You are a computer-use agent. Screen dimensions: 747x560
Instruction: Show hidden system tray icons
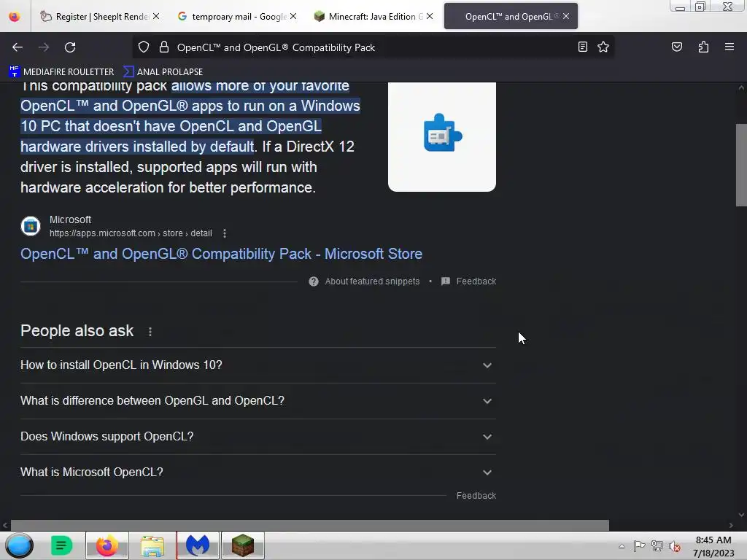click(x=622, y=546)
